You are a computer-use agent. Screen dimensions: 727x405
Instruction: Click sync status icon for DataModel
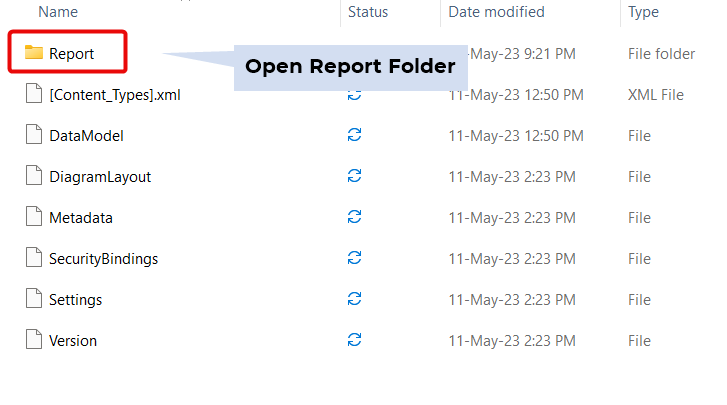pyautogui.click(x=354, y=136)
